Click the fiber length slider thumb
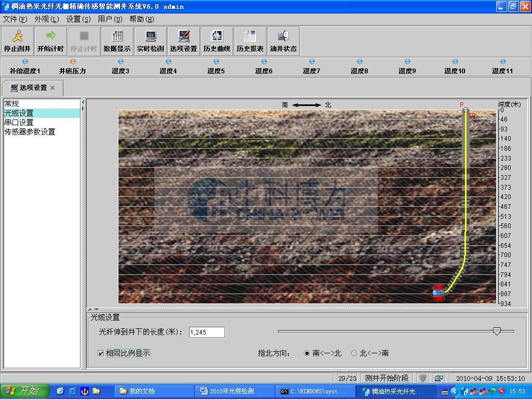532x399 pixels. [497, 331]
